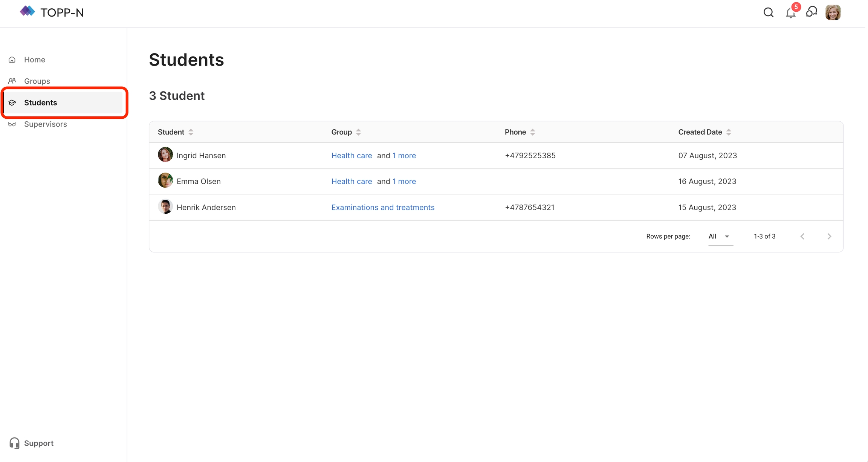Open Emma Olsen's Health care link
This screenshot has width=868, height=462.
click(351, 181)
